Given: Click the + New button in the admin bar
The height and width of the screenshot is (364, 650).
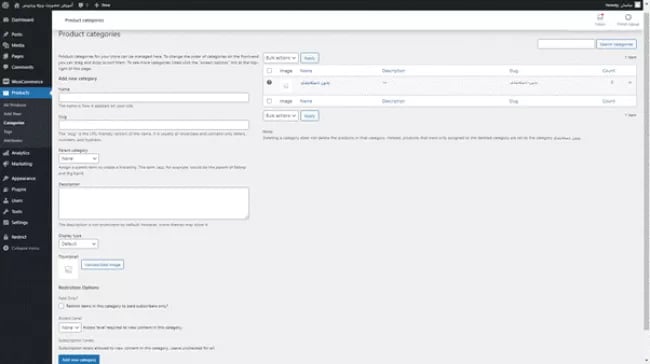Looking at the screenshot, I should point(102,5).
